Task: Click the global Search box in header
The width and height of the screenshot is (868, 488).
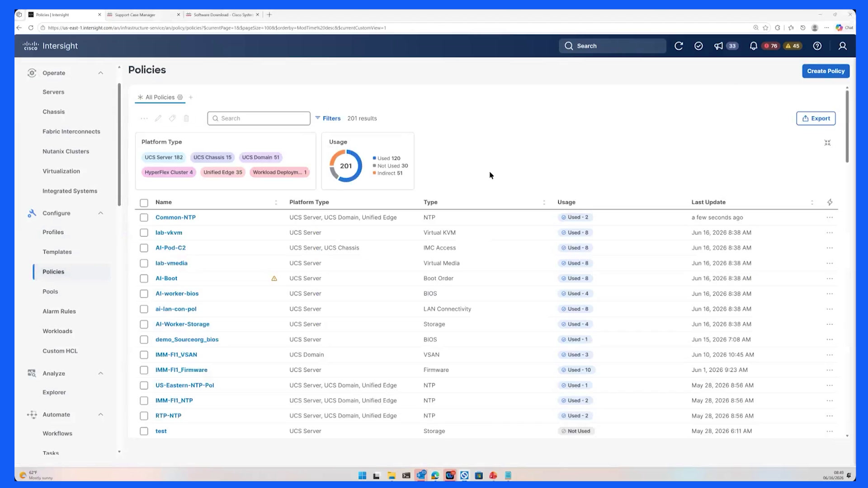Action: coord(612,46)
